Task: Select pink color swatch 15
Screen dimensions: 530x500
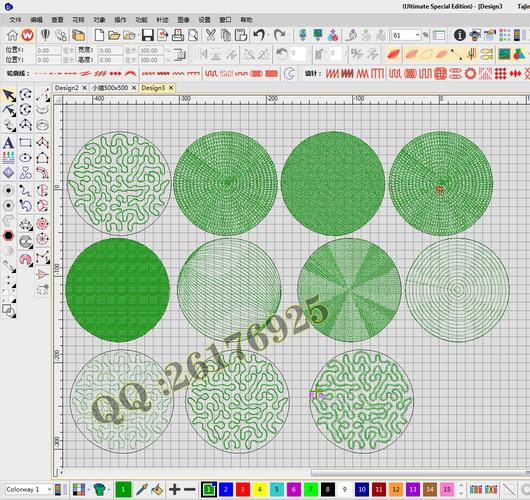Action: point(447,489)
